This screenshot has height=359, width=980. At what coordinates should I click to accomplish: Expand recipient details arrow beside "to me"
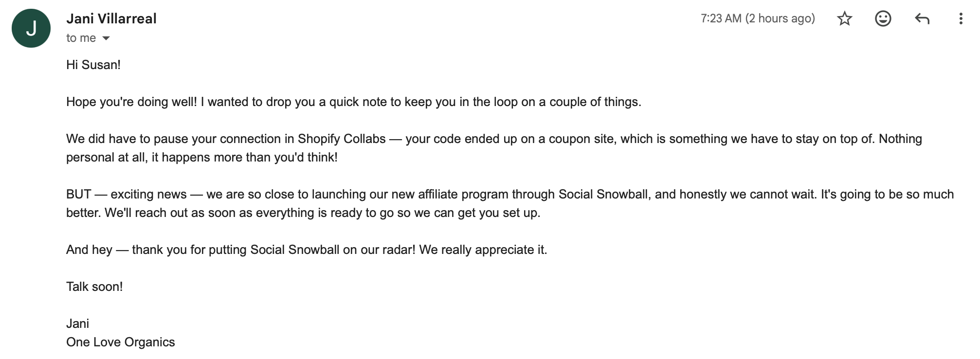(x=106, y=38)
